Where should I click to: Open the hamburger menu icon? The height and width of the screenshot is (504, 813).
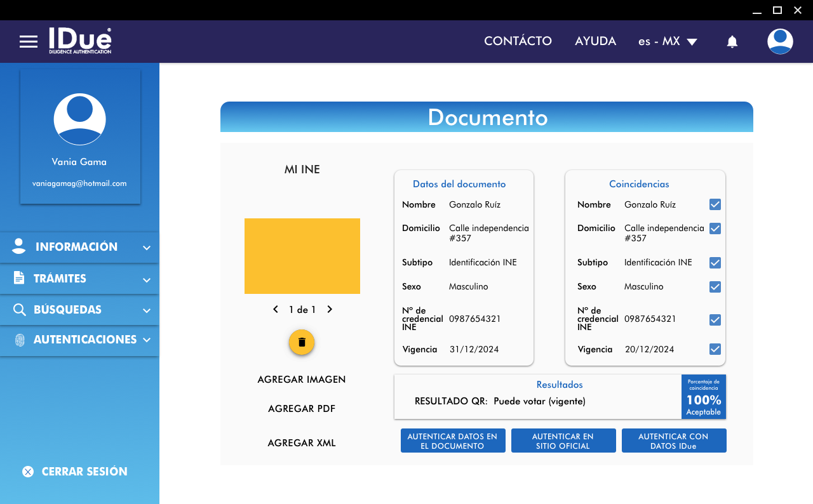pos(29,42)
